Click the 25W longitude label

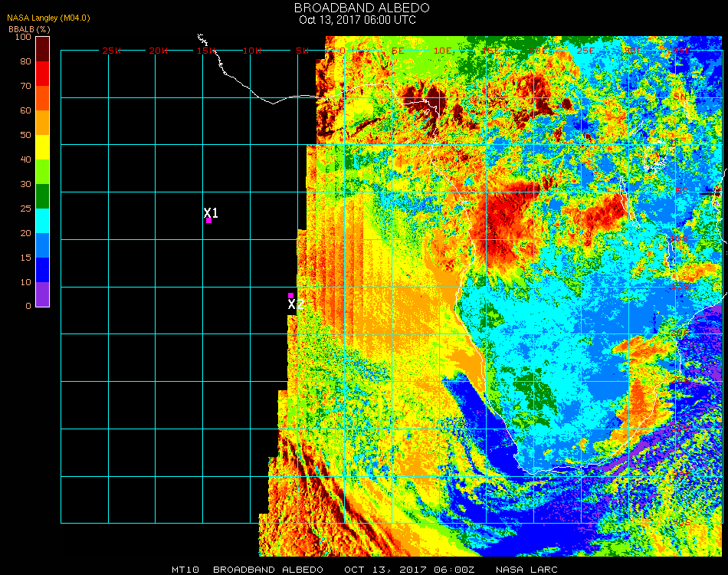(x=111, y=51)
